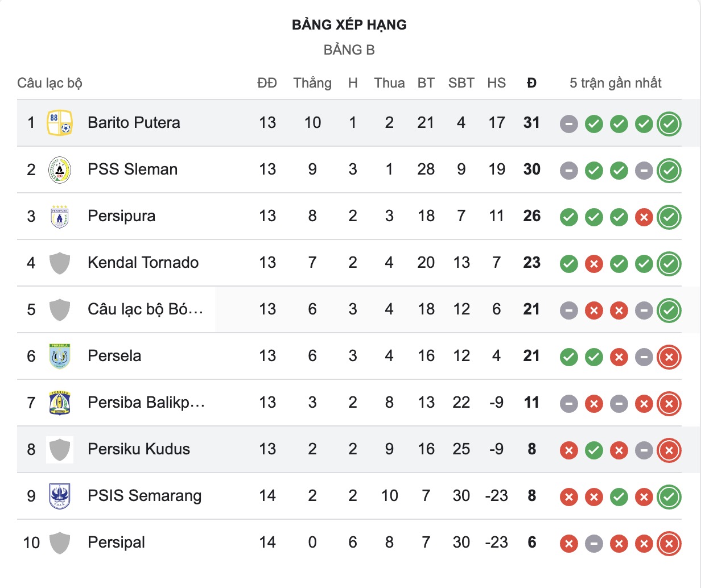Select the ĐĐ matches played header
This screenshot has height=588, width=701.
tap(267, 82)
